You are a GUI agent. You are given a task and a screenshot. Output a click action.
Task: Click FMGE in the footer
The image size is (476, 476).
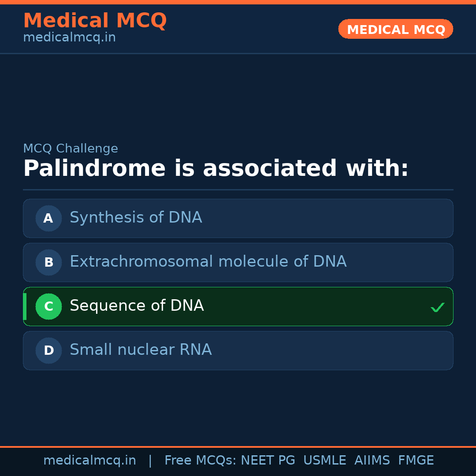pyautogui.click(x=416, y=461)
